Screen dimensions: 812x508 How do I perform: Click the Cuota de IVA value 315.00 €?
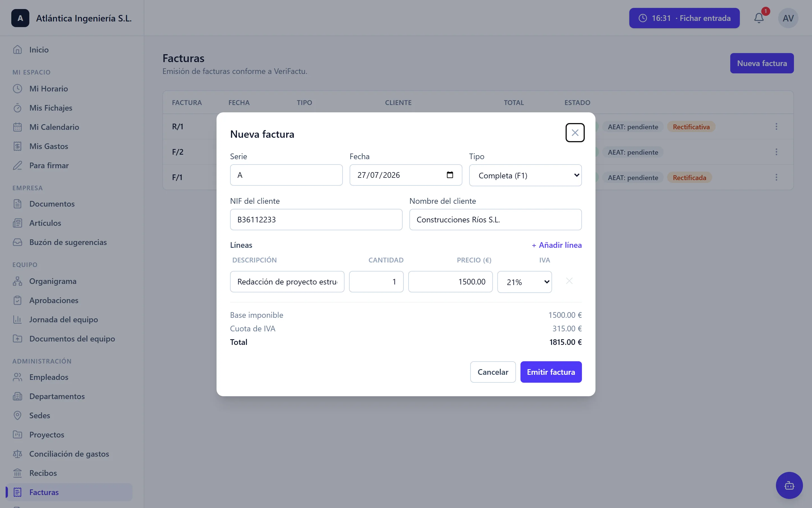click(x=567, y=329)
